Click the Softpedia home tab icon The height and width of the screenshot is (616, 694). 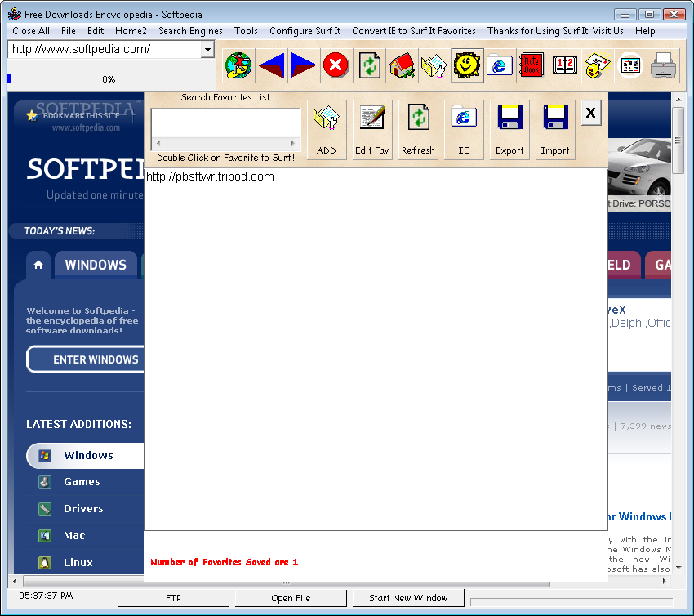point(38,265)
